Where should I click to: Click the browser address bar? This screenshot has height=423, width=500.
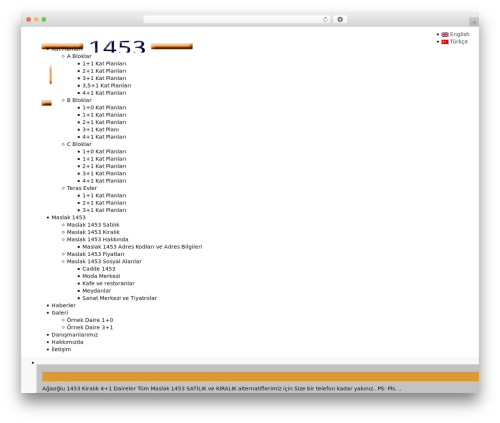(x=237, y=20)
